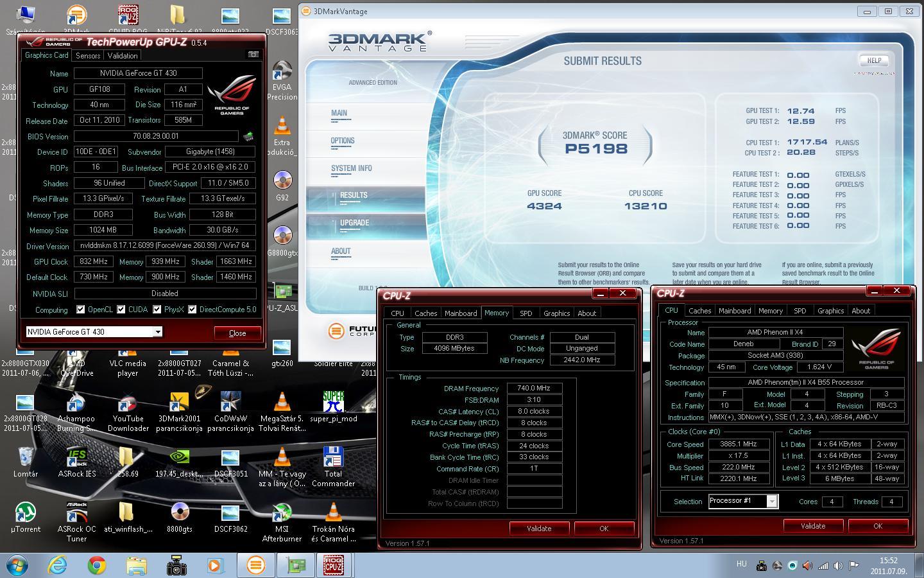Click the BIOS Version field 70.08.29.00.01
Viewport: 924px width, 578px height.
156,136
